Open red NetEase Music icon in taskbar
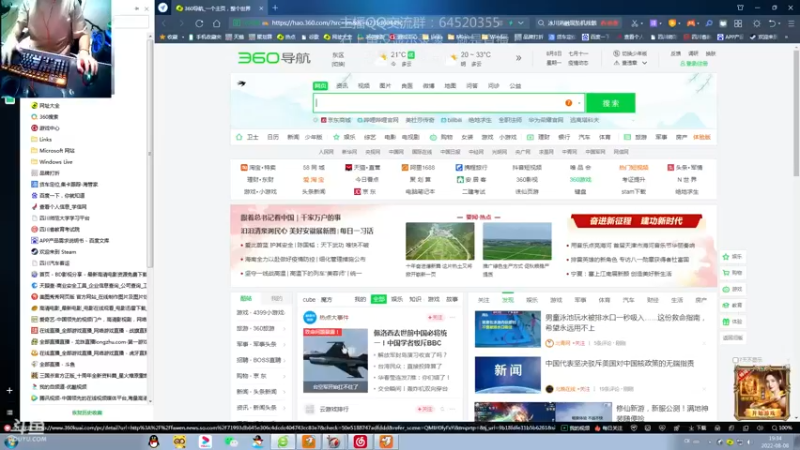 point(360,441)
